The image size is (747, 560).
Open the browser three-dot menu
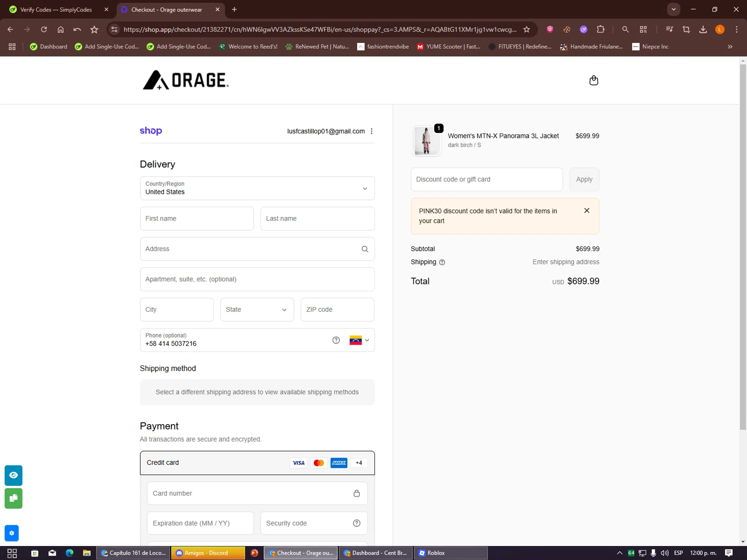pos(737,29)
